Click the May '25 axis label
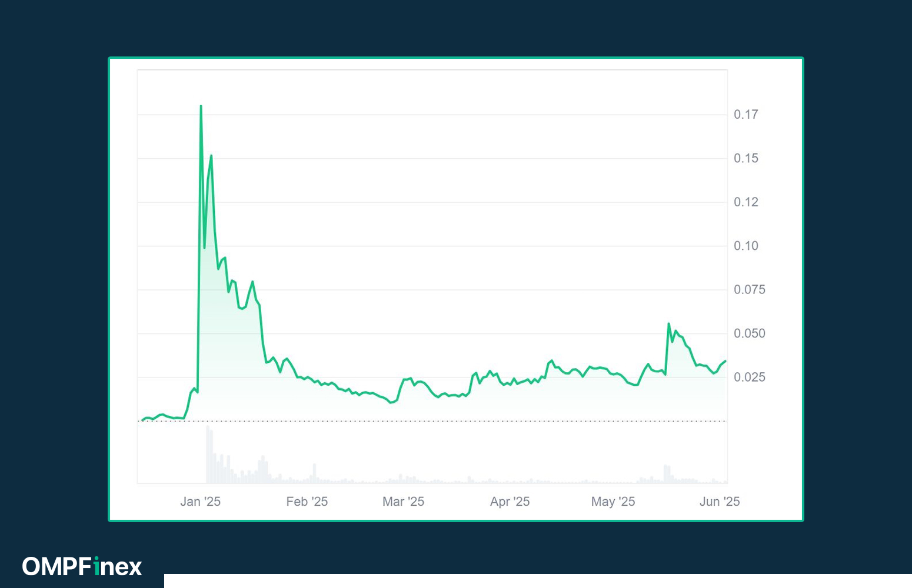Viewport: 912px width, 588px height. (613, 502)
